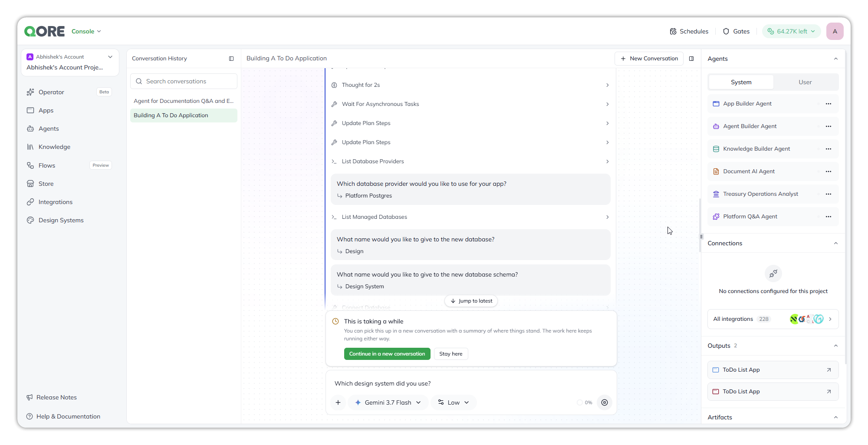Click Jump to latest

471,301
